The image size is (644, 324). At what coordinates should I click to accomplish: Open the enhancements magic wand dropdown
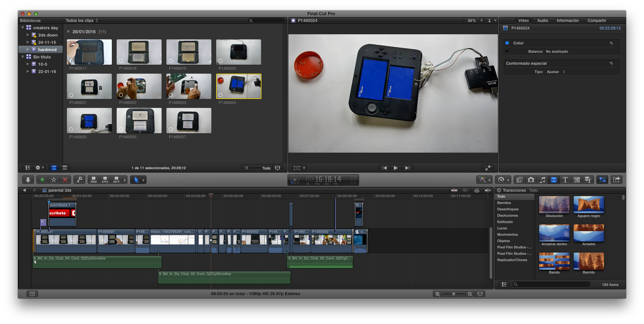(x=484, y=180)
